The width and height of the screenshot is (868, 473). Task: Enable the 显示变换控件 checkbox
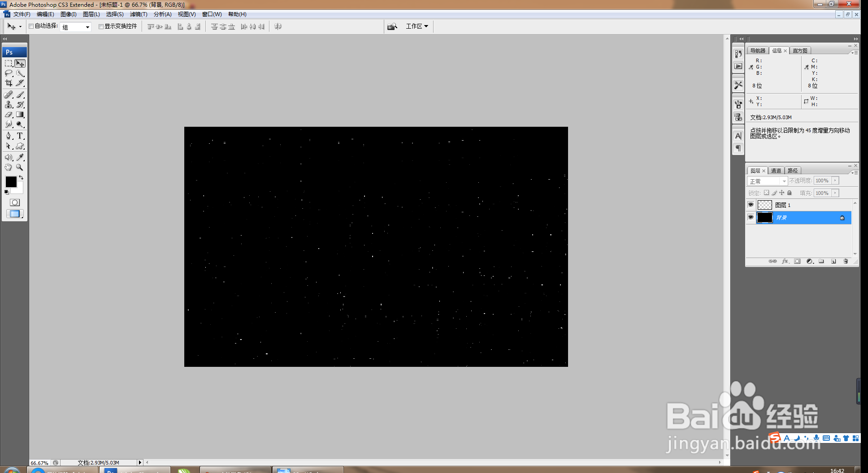tap(101, 26)
